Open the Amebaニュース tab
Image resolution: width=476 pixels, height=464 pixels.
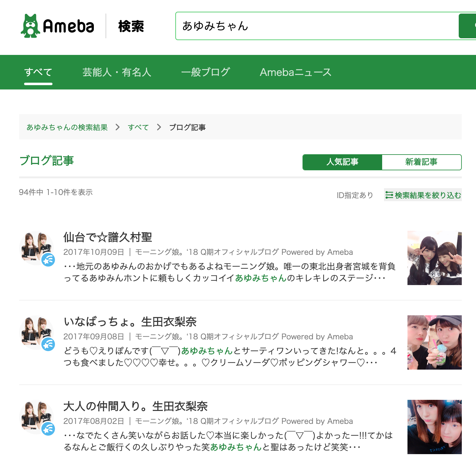coord(296,72)
